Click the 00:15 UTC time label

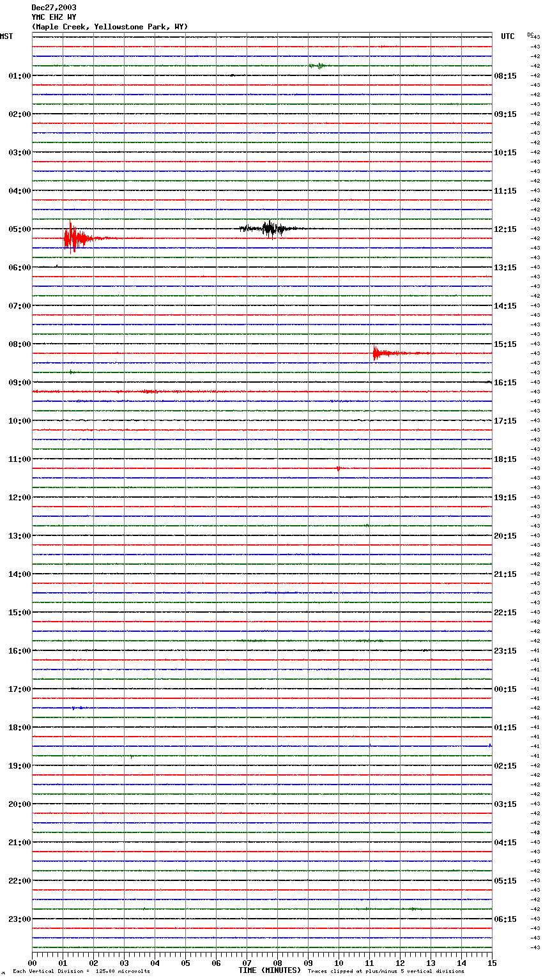pos(505,689)
